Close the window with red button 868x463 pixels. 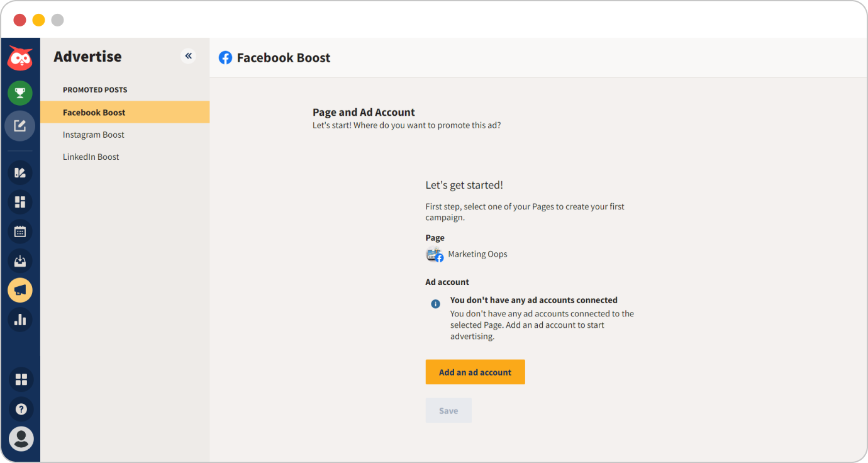(20, 20)
